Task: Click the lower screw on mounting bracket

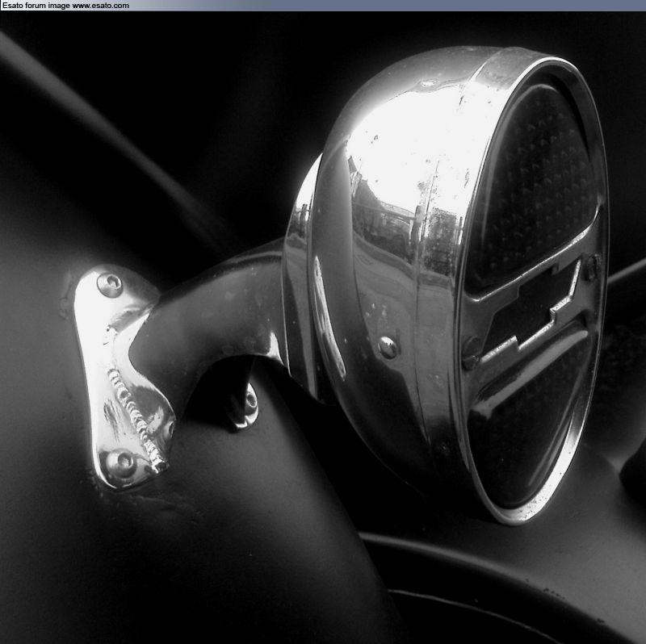Action: [x=120, y=462]
